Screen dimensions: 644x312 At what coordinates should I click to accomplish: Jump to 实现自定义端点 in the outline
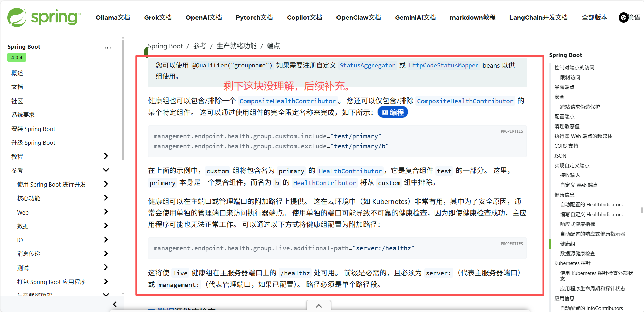(572, 166)
